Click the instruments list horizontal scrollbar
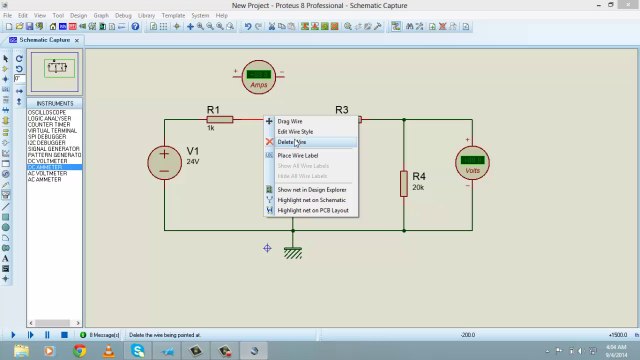 pos(54,323)
